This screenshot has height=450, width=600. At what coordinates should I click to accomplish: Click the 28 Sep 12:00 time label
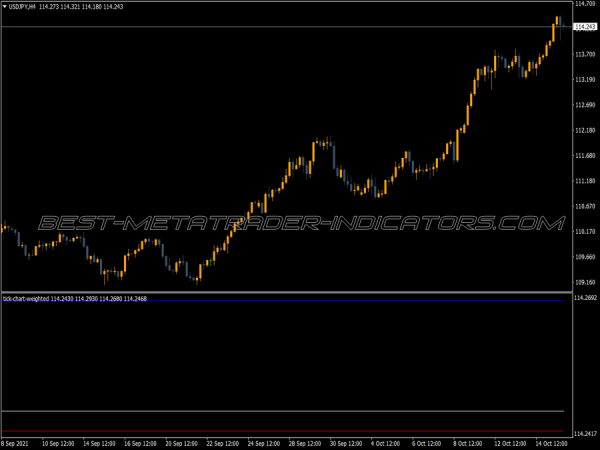click(305, 444)
